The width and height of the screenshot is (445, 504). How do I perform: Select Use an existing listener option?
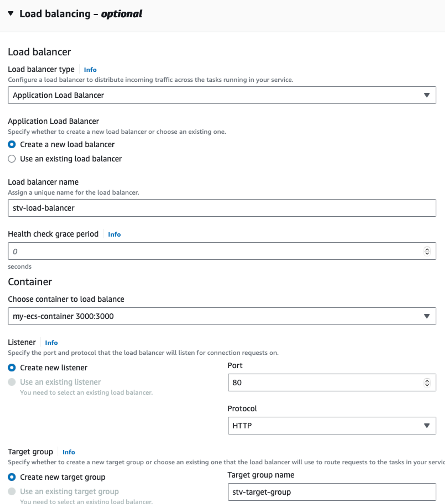click(x=12, y=382)
